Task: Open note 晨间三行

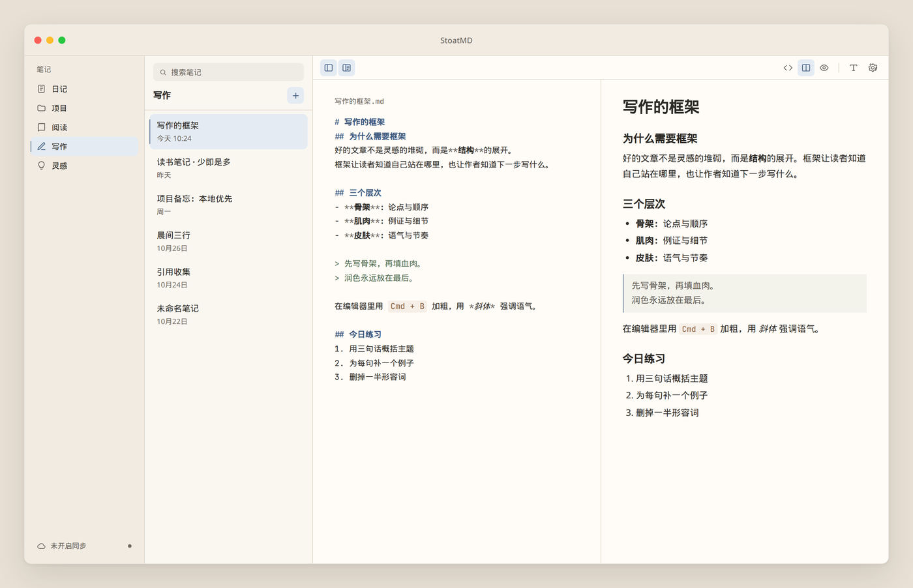Action: [228, 241]
